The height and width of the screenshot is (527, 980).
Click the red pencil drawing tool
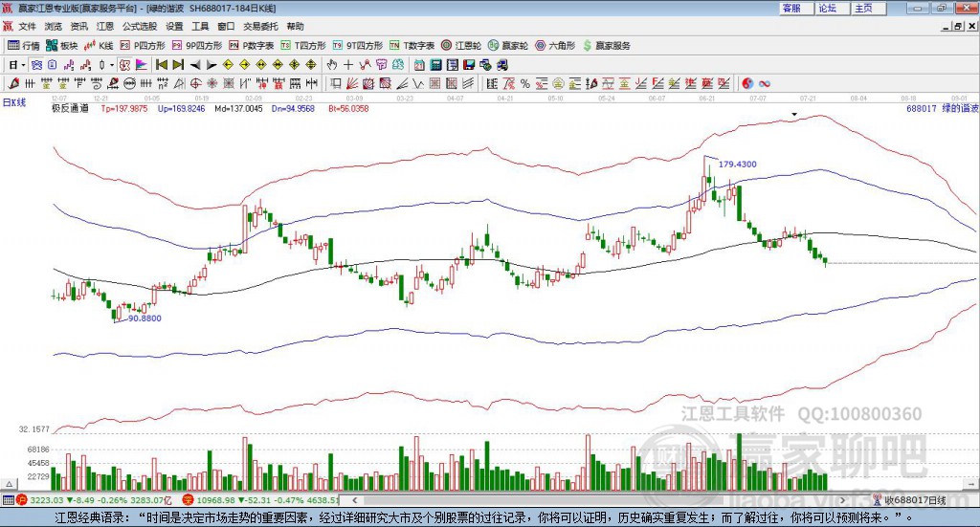[x=13, y=83]
